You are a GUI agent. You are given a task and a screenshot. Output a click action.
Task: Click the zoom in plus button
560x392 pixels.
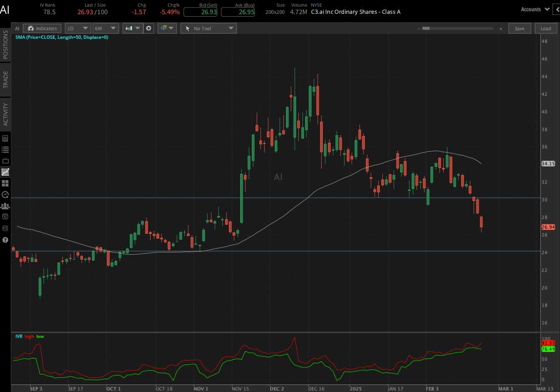501,29
